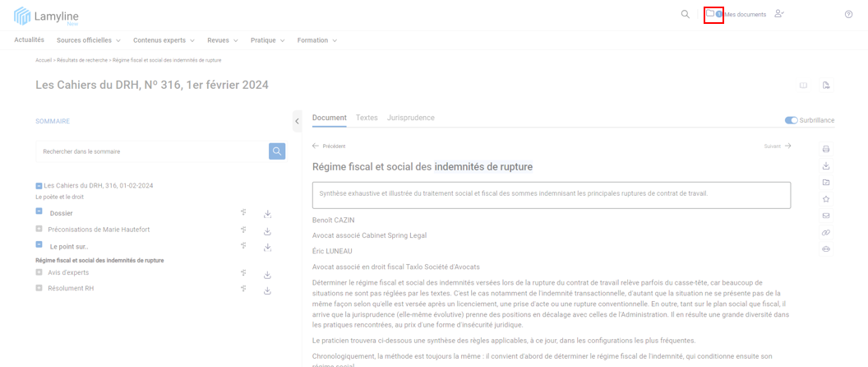This screenshot has width=868, height=367.
Task: Switch to the Textes tab
Action: pos(367,118)
